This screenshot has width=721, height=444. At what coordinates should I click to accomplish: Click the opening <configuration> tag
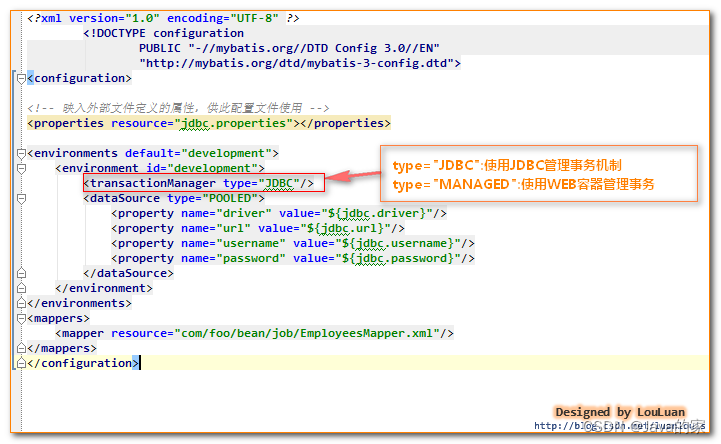pyautogui.click(x=80, y=79)
